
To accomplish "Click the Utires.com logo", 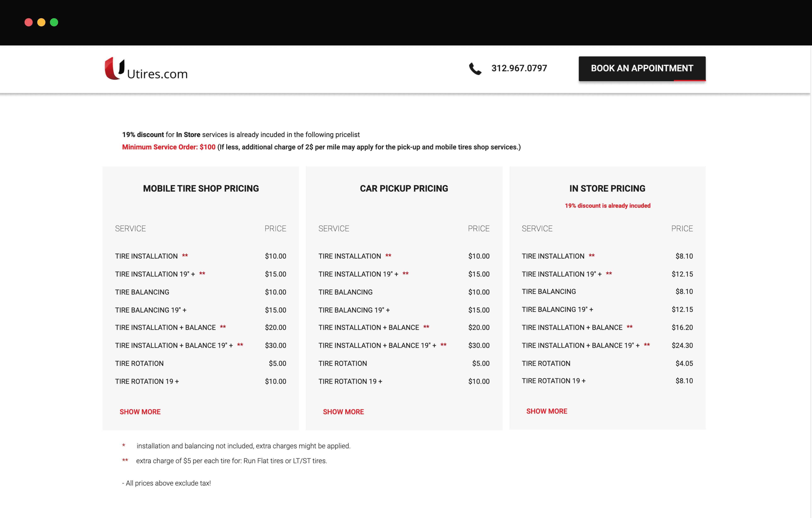I will point(146,68).
